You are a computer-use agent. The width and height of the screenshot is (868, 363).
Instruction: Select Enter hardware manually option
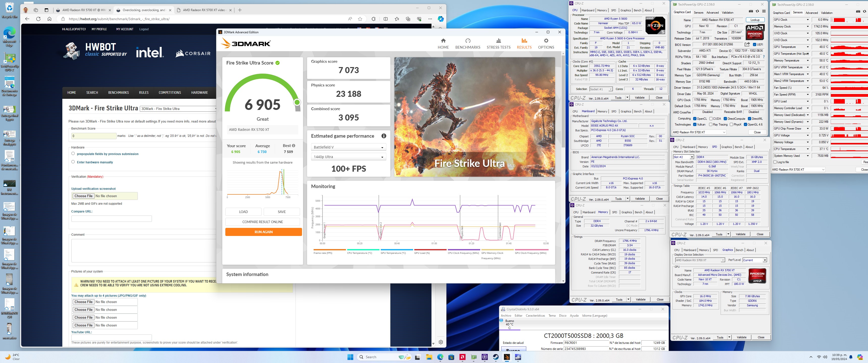pos(73,162)
